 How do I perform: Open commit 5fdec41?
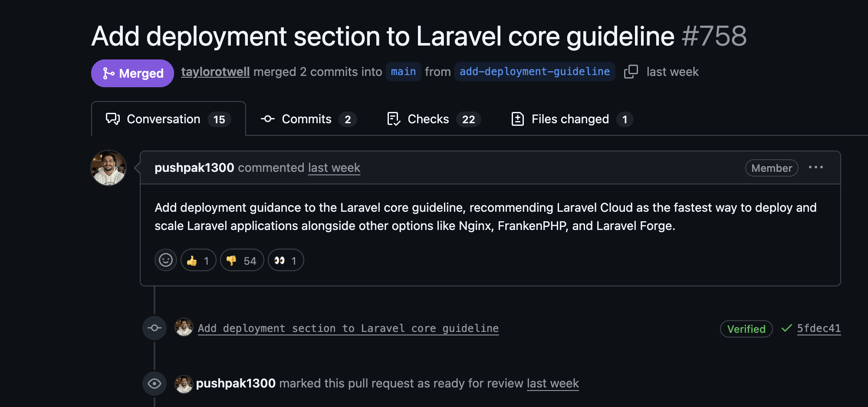[819, 328]
